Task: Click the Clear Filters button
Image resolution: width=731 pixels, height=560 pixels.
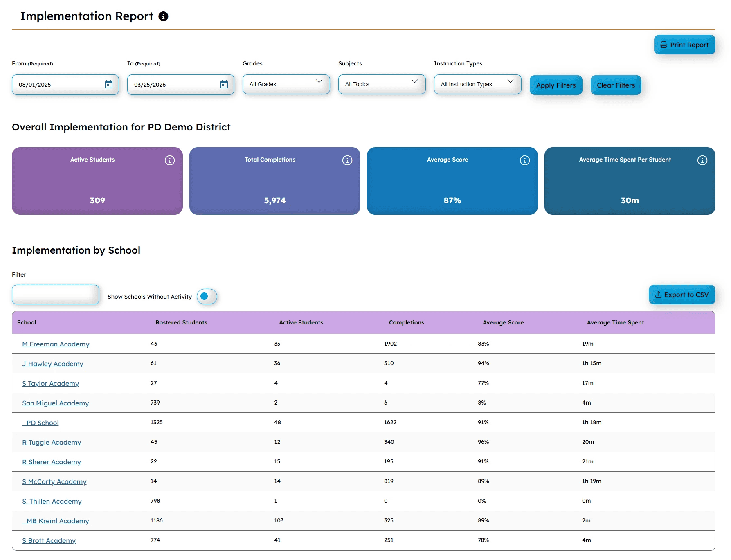Action: [616, 85]
